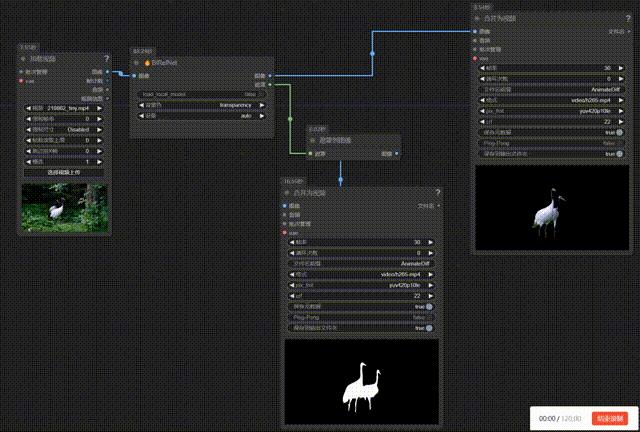
Task: Open the Disabled size option on Load Video
Action: [x=64, y=129]
